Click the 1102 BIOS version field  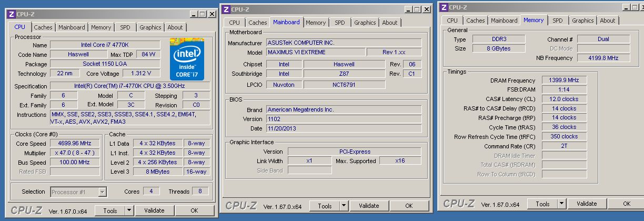pos(344,119)
